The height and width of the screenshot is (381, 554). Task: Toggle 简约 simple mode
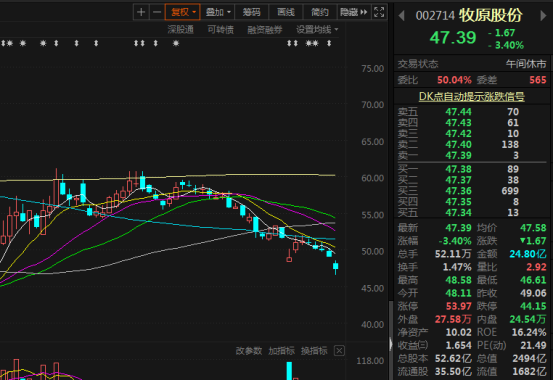pyautogui.click(x=320, y=12)
